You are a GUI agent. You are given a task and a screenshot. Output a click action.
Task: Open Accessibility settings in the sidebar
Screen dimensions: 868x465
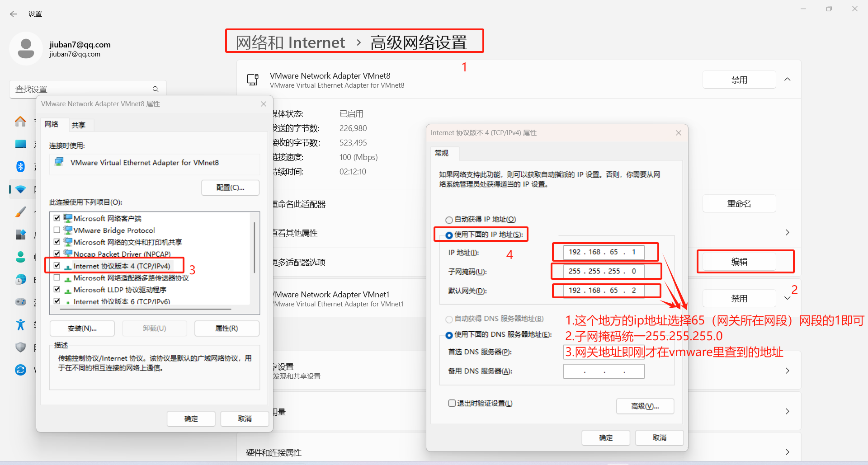pos(20,324)
